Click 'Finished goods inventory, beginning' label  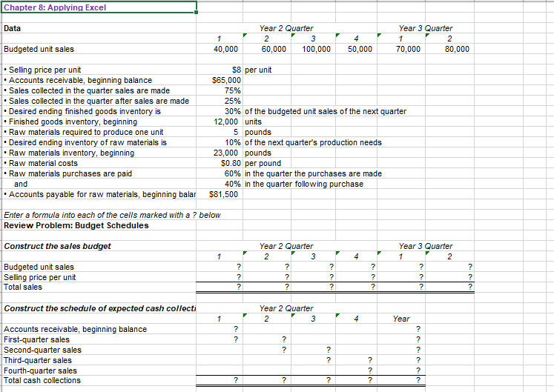coord(70,122)
